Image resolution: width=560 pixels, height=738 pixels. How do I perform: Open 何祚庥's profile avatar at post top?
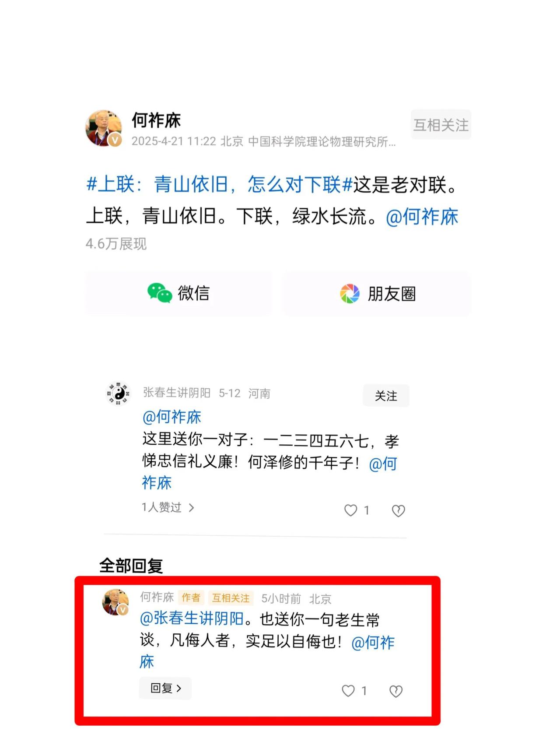tap(104, 128)
